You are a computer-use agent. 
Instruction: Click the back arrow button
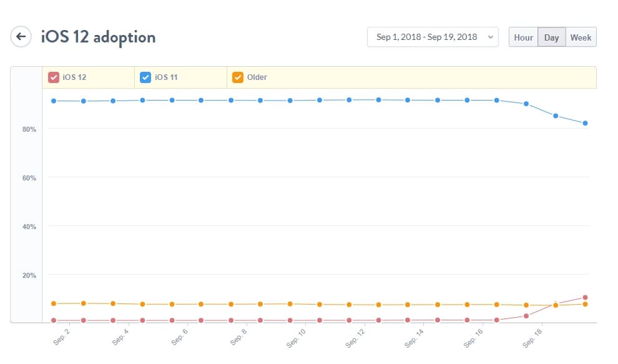pyautogui.click(x=21, y=36)
